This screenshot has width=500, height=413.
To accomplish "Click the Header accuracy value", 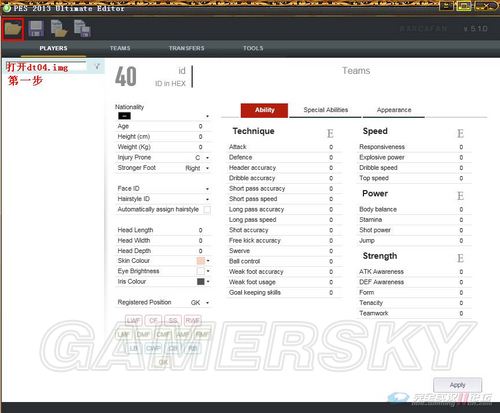I will click(331, 168).
